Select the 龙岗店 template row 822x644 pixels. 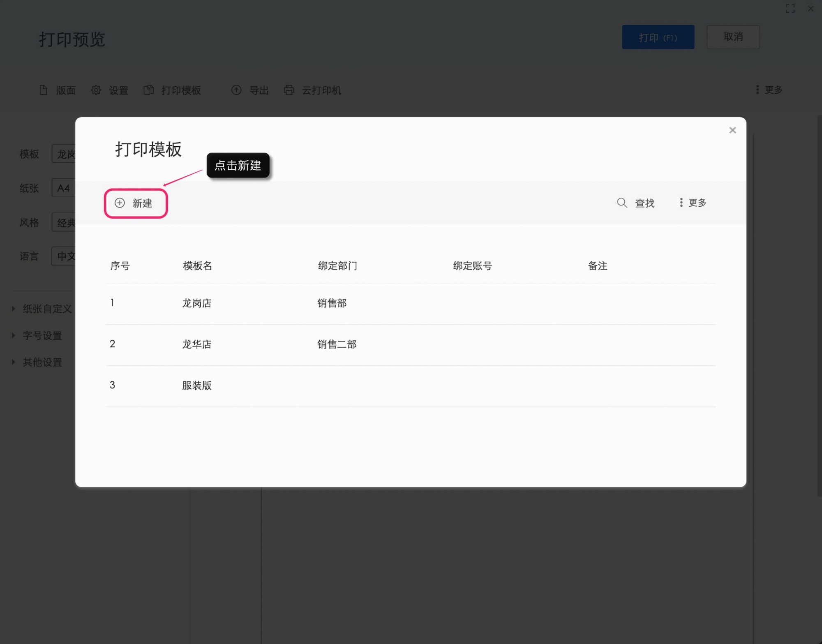197,303
